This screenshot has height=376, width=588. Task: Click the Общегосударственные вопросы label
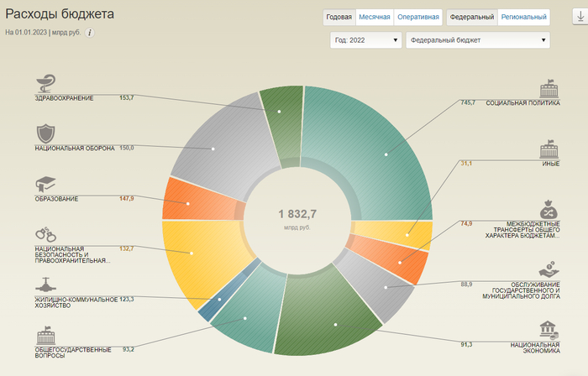coord(73,352)
